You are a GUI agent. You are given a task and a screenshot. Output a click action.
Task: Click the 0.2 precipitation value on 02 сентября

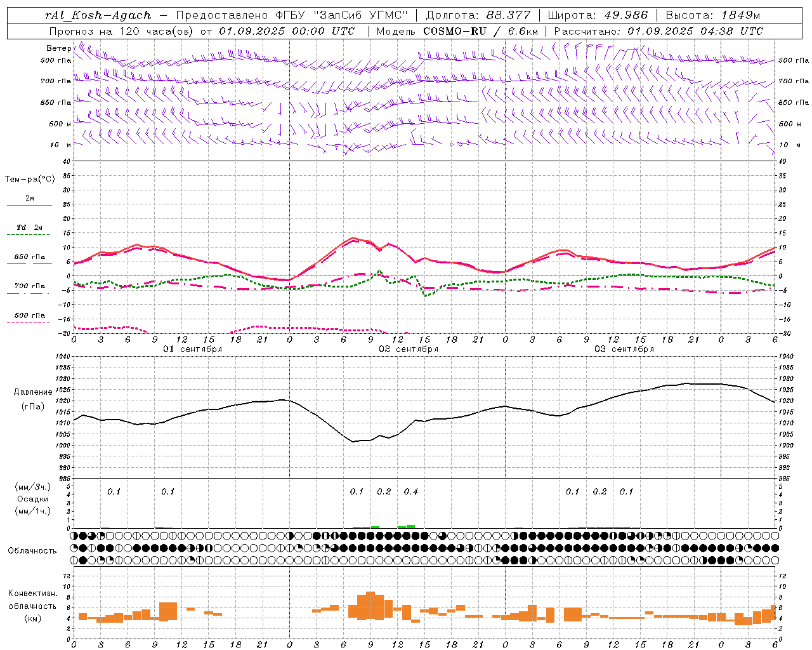(384, 491)
